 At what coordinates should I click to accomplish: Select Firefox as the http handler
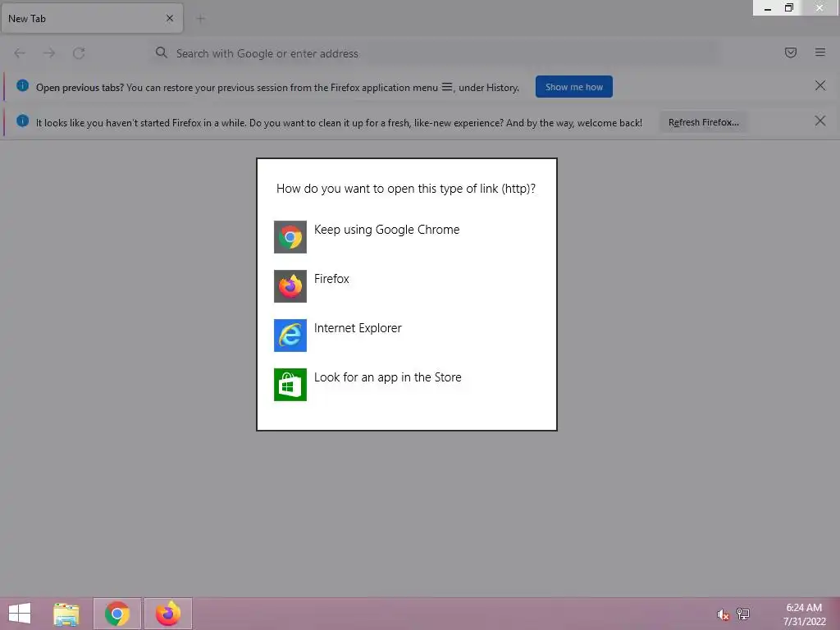tap(407, 286)
